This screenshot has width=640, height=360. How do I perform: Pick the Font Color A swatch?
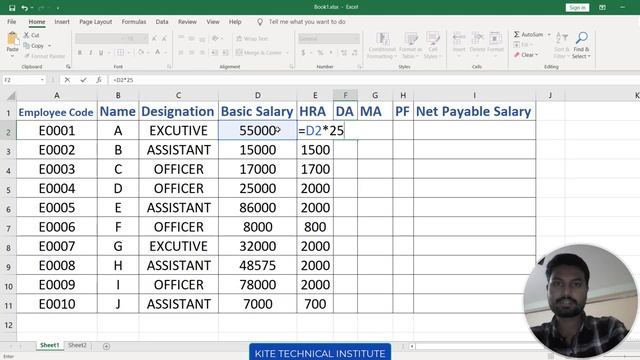click(158, 52)
